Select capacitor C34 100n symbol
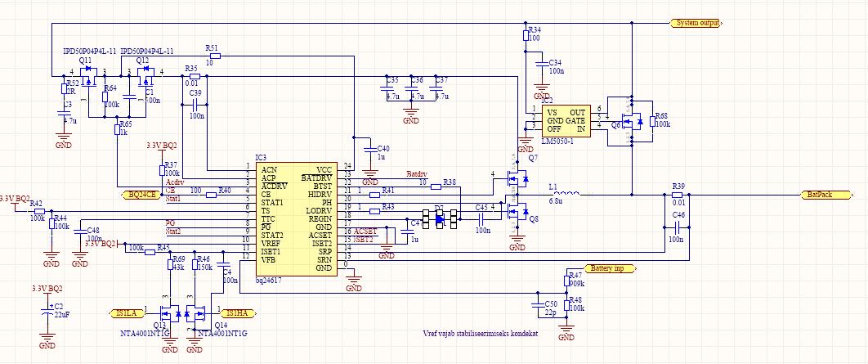Image resolution: width=868 pixels, height=364 pixels. coord(541,65)
